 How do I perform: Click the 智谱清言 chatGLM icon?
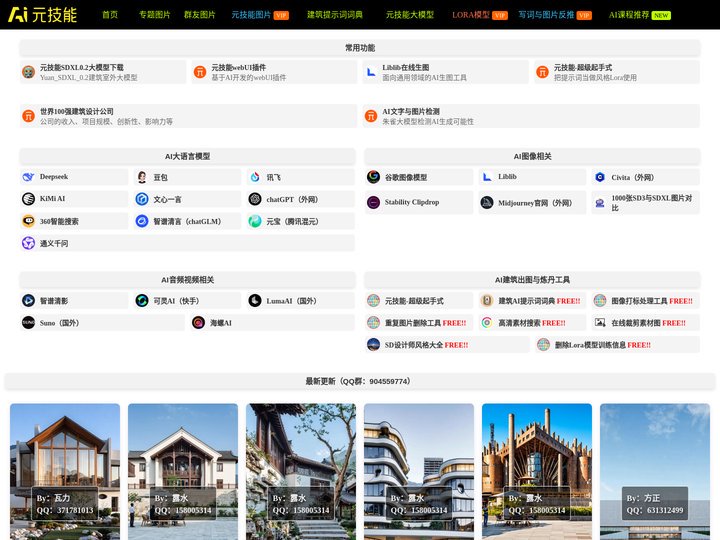142,221
